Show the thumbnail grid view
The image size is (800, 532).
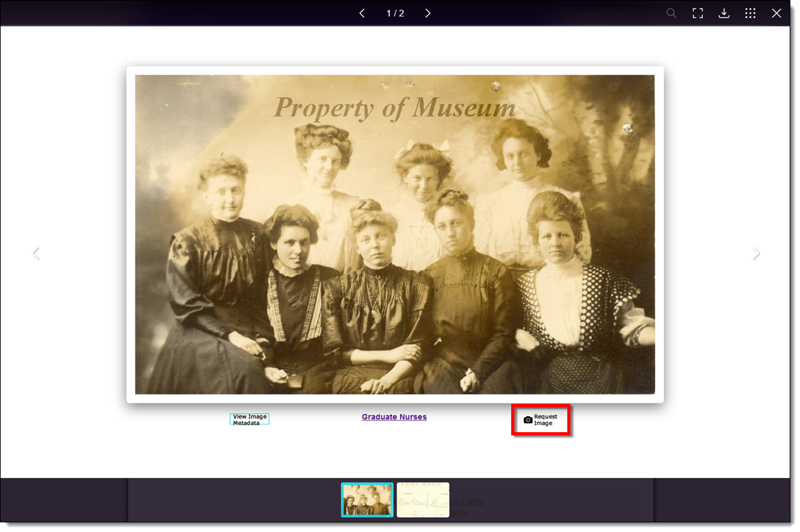[x=750, y=14]
